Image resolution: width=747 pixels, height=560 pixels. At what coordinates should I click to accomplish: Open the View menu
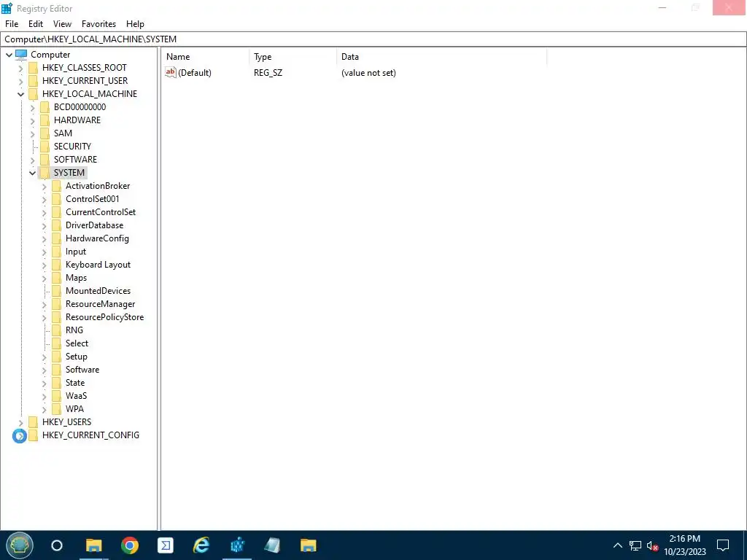click(x=63, y=24)
